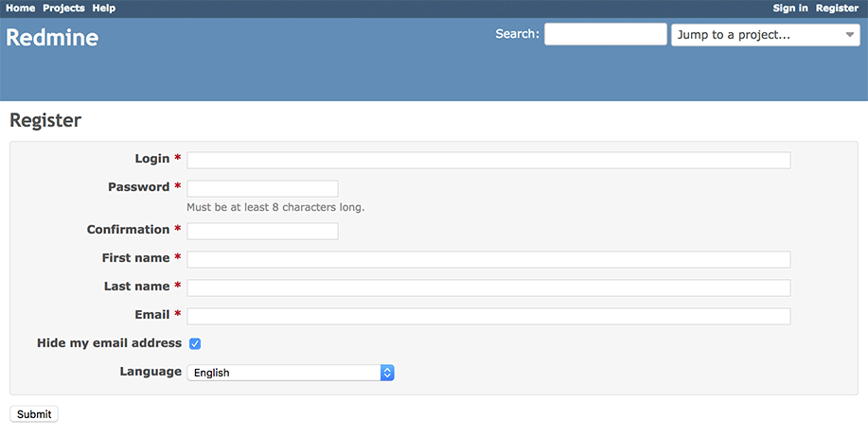
Task: Click the Redmine site title
Action: [x=52, y=38]
